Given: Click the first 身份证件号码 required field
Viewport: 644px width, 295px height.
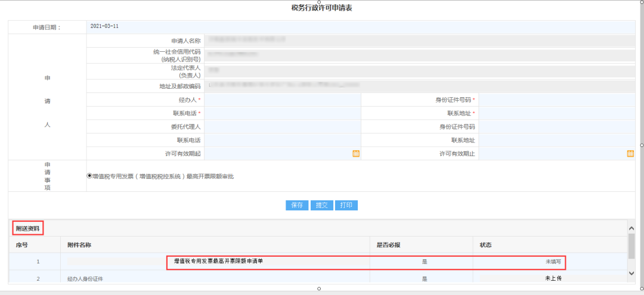Looking at the screenshot, I should [557, 100].
